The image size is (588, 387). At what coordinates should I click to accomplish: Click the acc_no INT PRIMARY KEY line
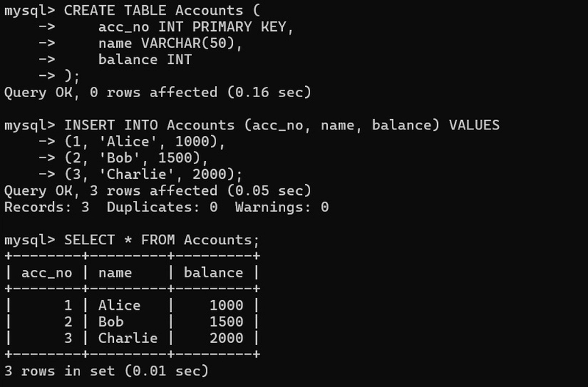click(x=195, y=28)
